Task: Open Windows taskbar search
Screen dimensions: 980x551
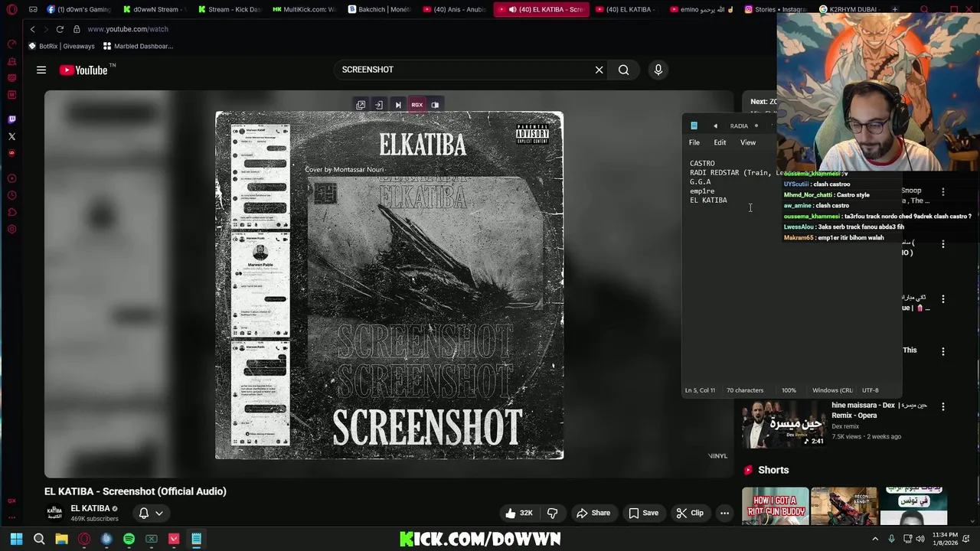Action: coord(39,539)
